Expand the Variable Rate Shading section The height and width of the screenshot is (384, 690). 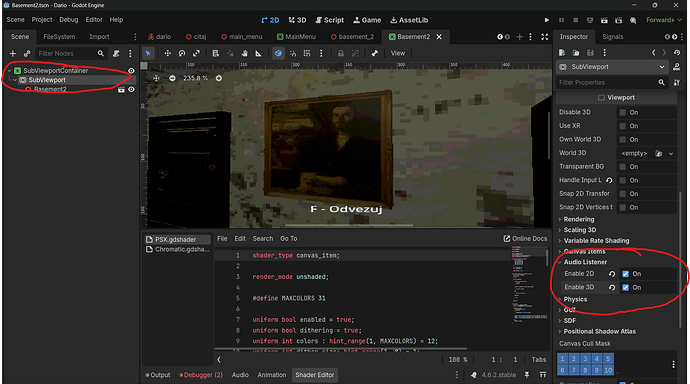click(596, 241)
